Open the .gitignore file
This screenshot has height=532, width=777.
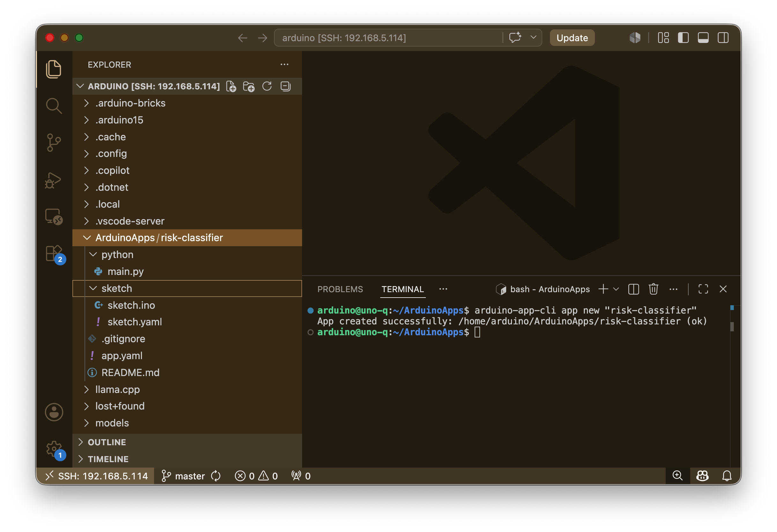coord(187,339)
